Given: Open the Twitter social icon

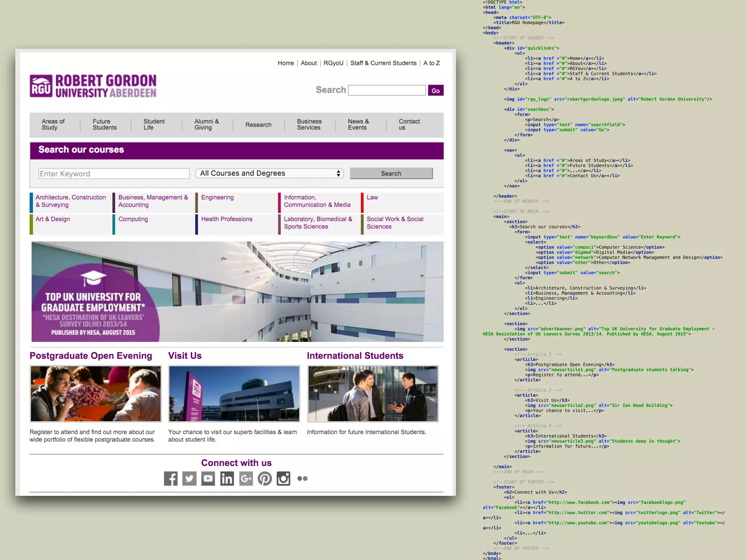Looking at the screenshot, I should pos(189,478).
